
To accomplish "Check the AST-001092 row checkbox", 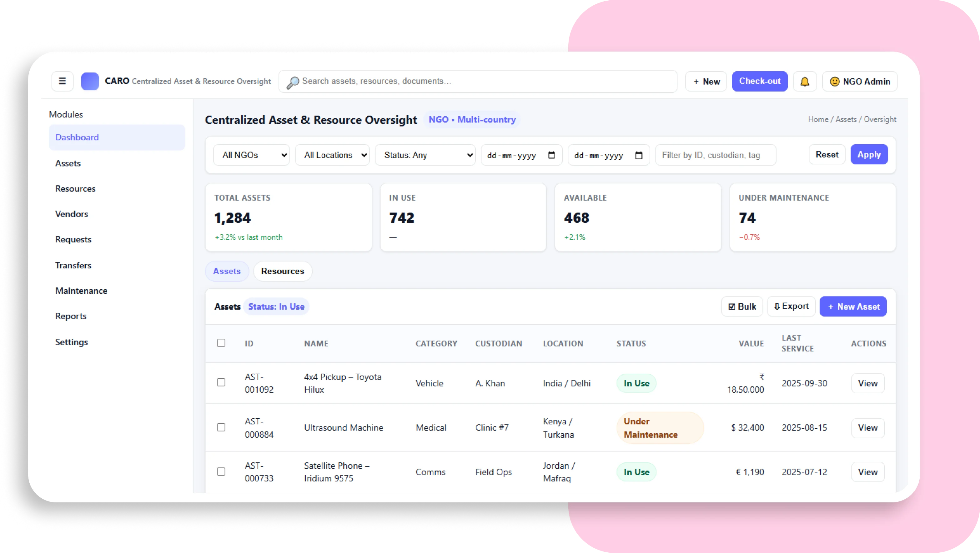I will click(221, 382).
